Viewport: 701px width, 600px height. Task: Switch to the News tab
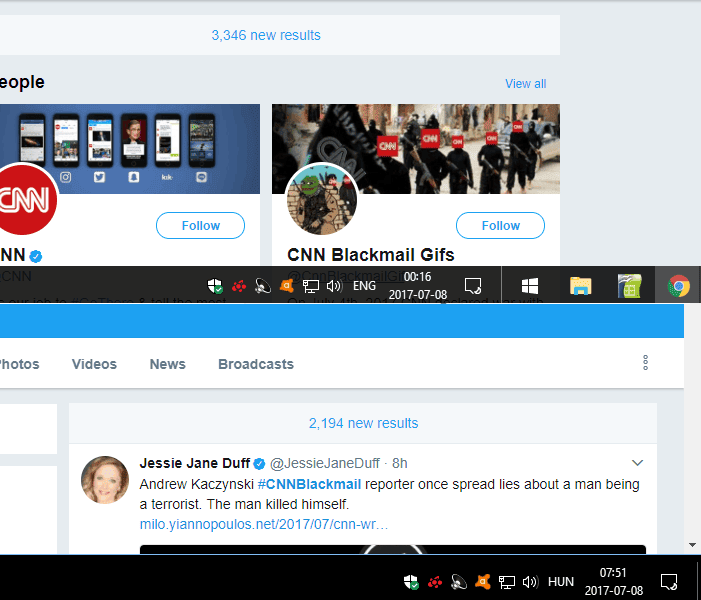168,364
